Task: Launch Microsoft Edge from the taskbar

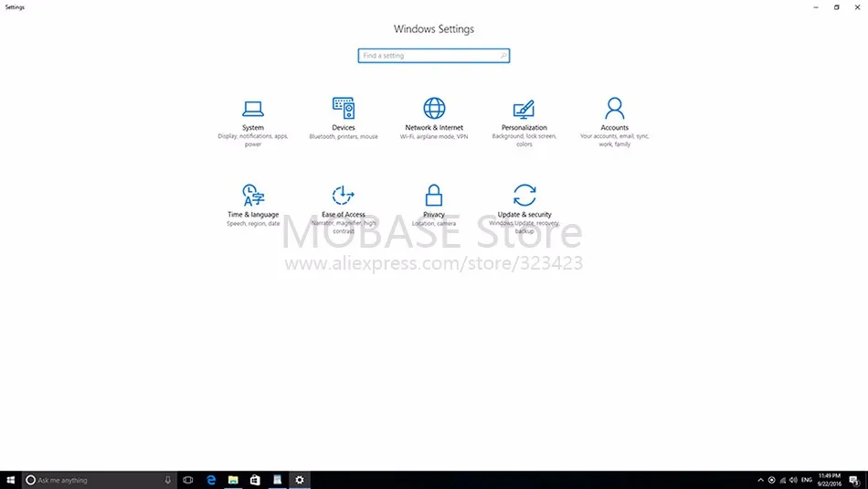Action: click(x=211, y=480)
